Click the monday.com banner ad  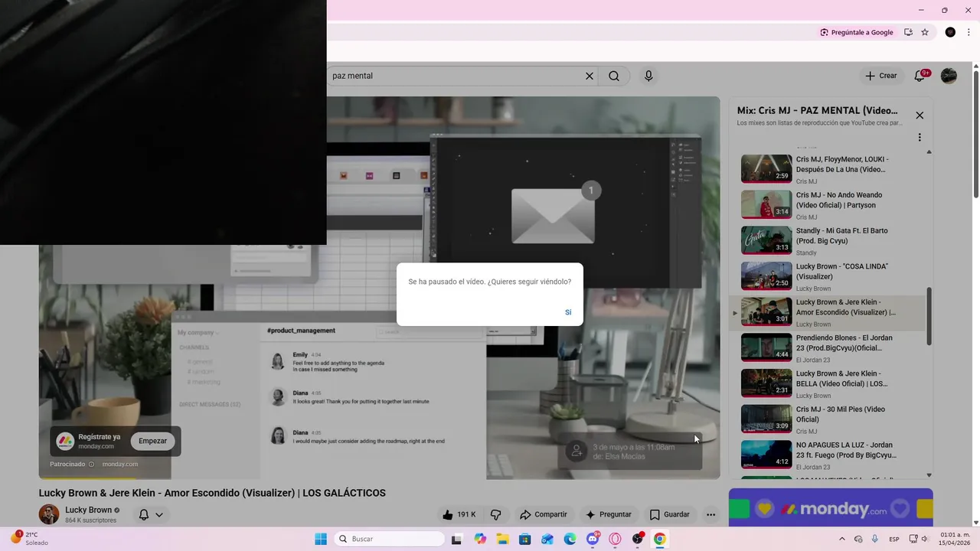[x=831, y=507]
